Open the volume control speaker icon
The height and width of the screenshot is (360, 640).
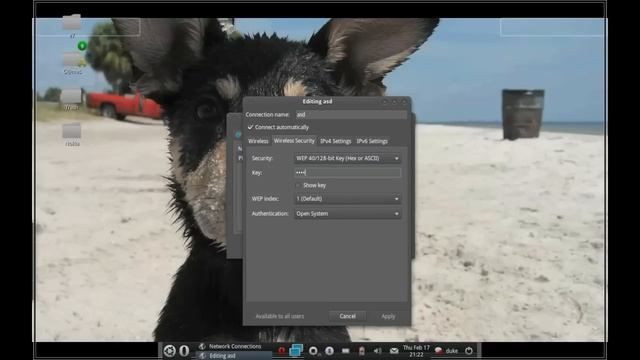tap(378, 351)
